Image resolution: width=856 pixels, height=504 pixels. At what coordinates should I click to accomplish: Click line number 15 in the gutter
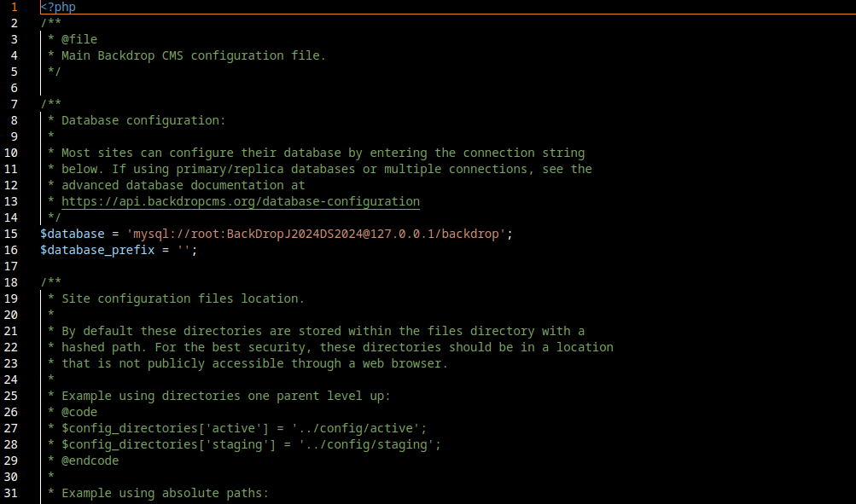(11, 234)
